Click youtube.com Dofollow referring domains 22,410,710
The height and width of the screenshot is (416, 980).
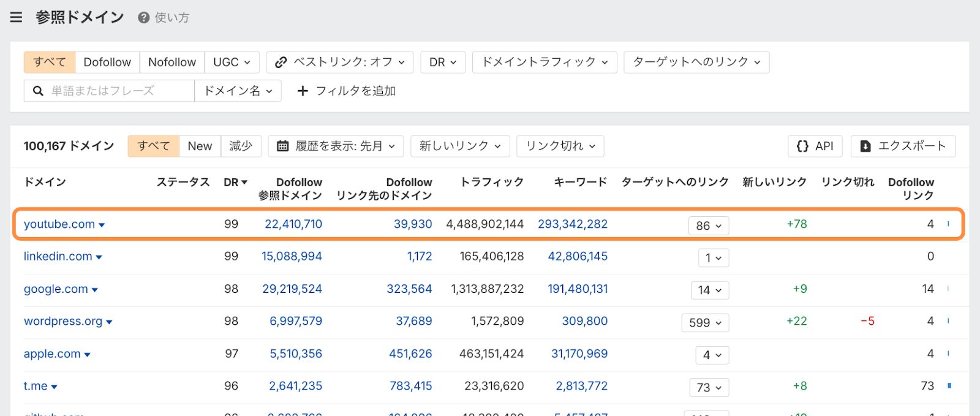coord(293,224)
